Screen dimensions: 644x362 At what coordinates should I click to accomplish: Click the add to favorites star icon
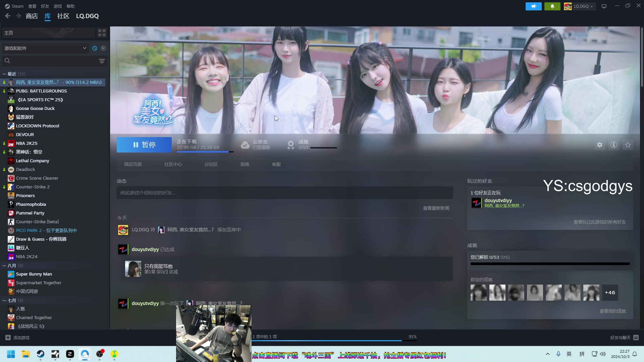pyautogui.click(x=628, y=145)
